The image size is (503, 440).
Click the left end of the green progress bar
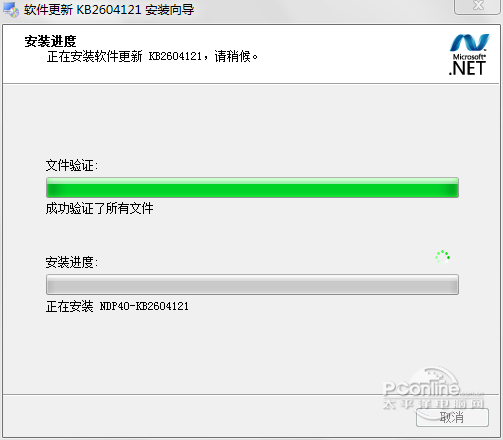[x=53, y=188]
